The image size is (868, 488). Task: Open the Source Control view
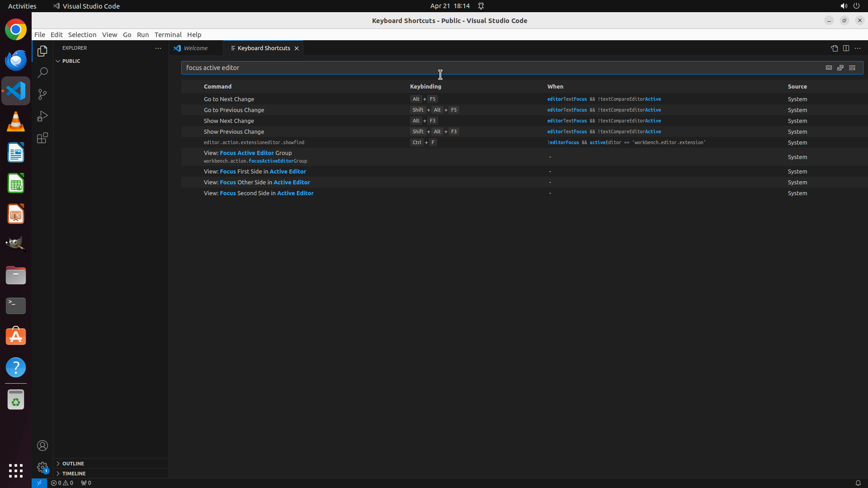point(42,94)
